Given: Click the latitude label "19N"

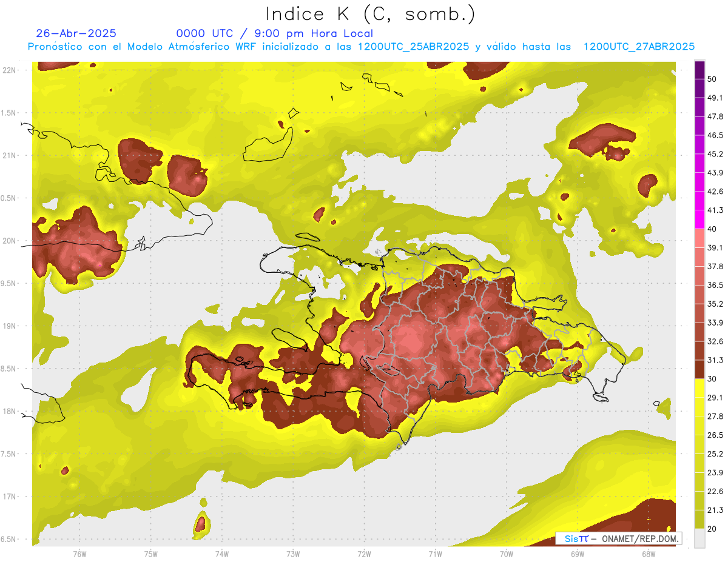Looking at the screenshot, I should (x=8, y=326).
